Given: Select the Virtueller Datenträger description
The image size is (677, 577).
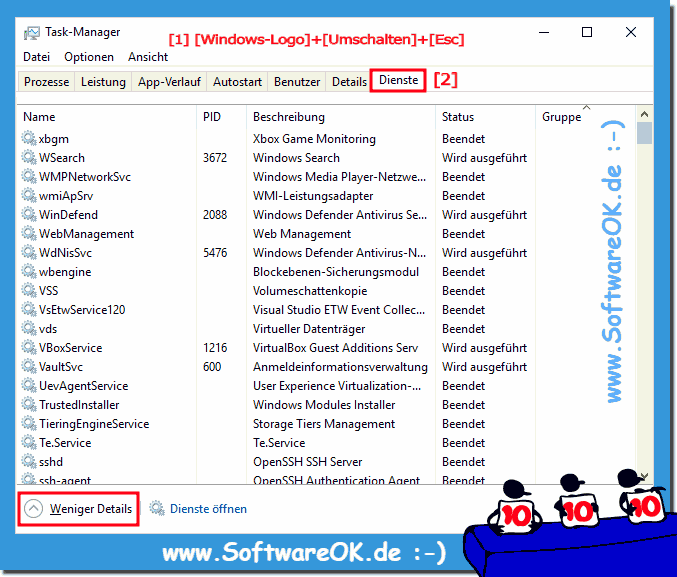Looking at the screenshot, I should coord(309,329).
